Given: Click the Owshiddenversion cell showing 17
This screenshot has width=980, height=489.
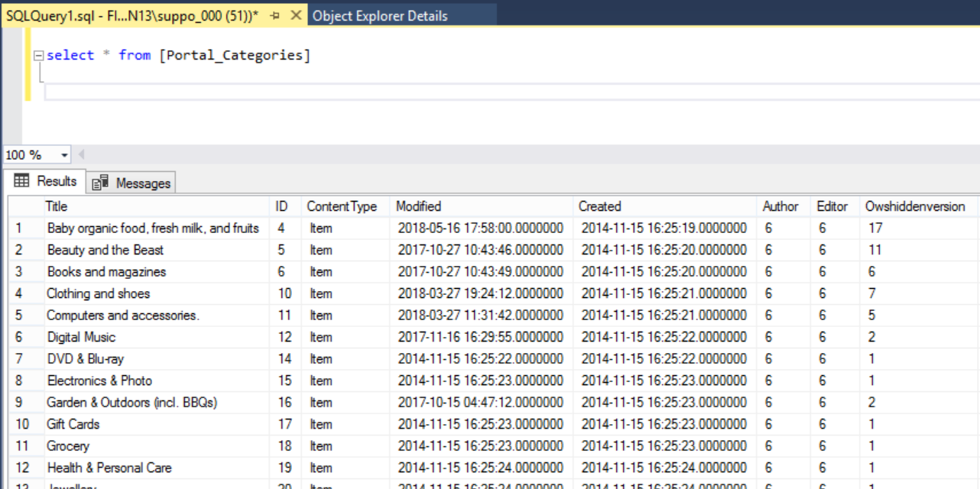Looking at the screenshot, I should pos(920,228).
